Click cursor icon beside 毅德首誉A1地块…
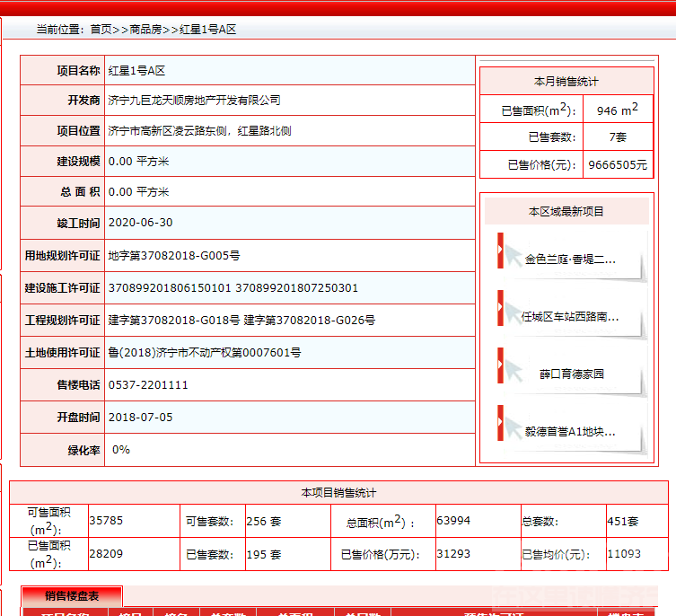 click(x=514, y=428)
